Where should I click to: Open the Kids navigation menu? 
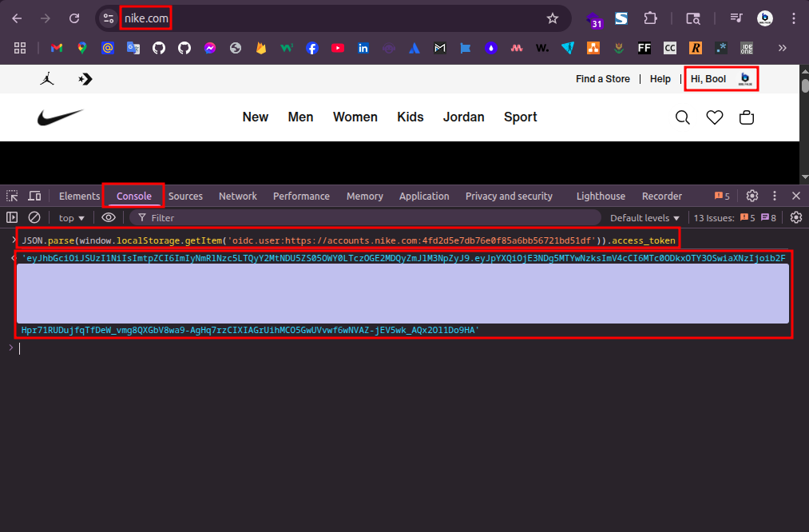(410, 117)
